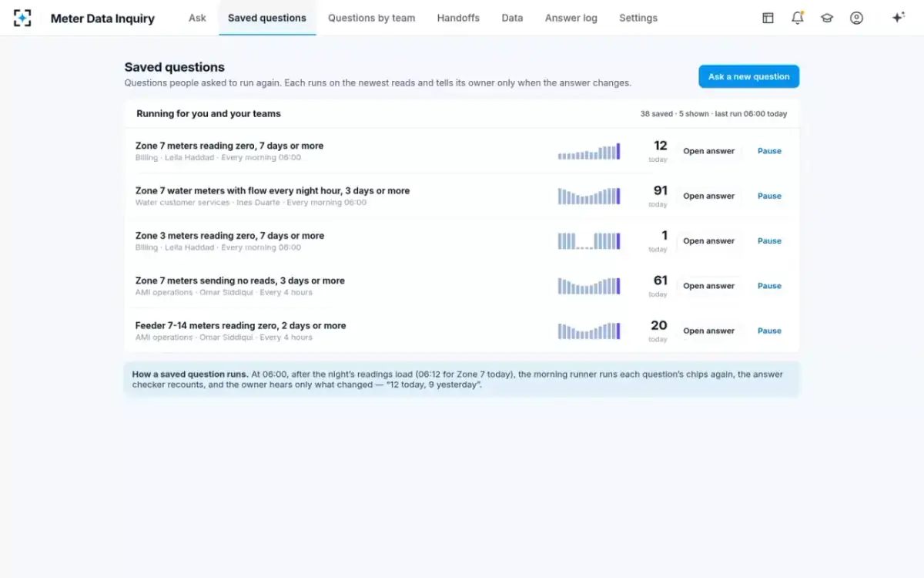Open answer for Feeder 7-14 meters reading zero

[x=709, y=331]
